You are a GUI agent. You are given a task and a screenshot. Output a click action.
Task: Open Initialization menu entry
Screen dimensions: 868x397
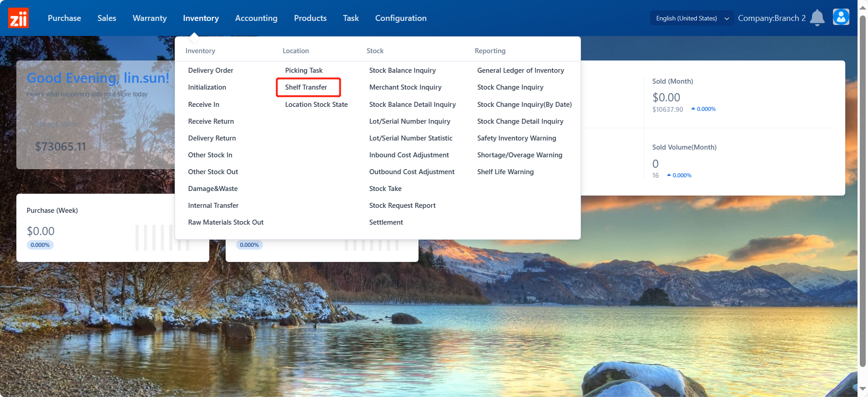tap(207, 87)
